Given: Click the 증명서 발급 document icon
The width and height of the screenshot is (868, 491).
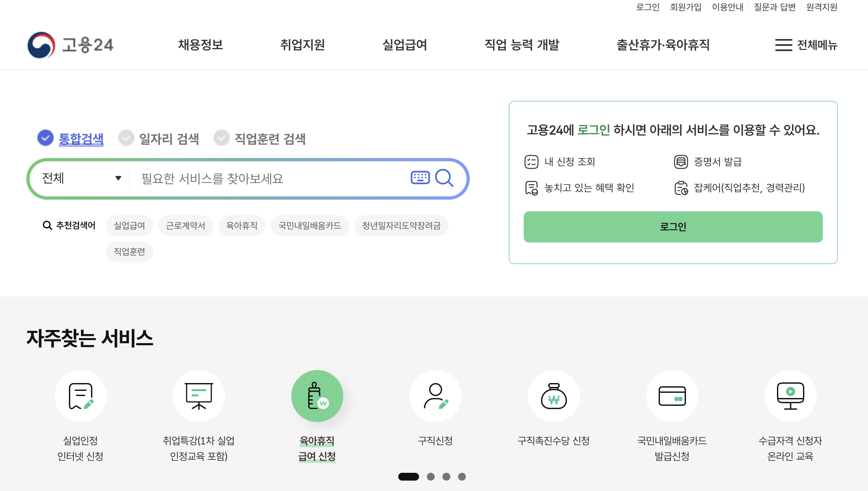Looking at the screenshot, I should pyautogui.click(x=680, y=162).
